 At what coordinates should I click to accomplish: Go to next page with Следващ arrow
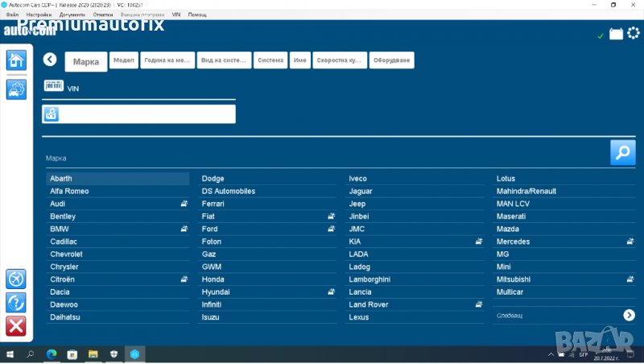[629, 316]
